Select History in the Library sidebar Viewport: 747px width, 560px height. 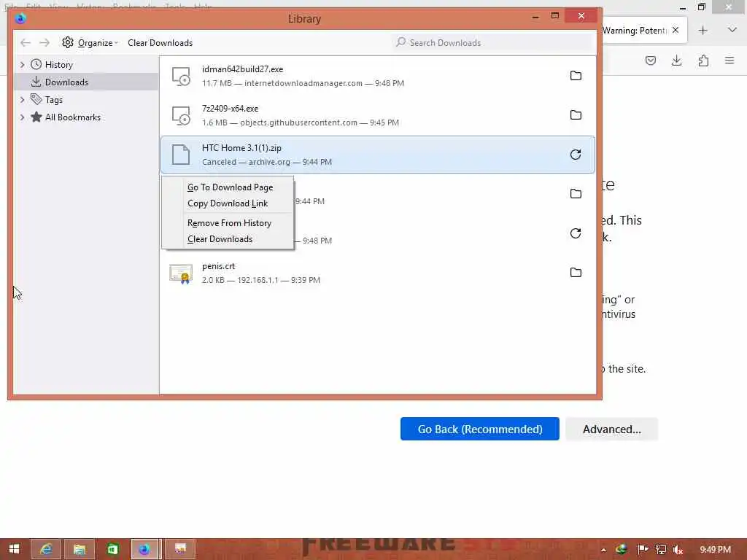[x=58, y=65]
